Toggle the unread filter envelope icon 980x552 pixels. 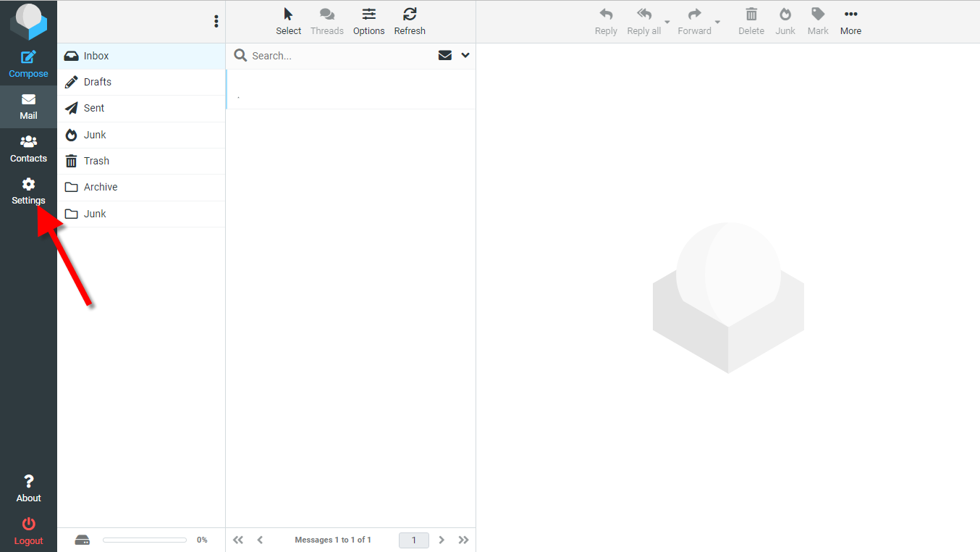[x=445, y=56]
